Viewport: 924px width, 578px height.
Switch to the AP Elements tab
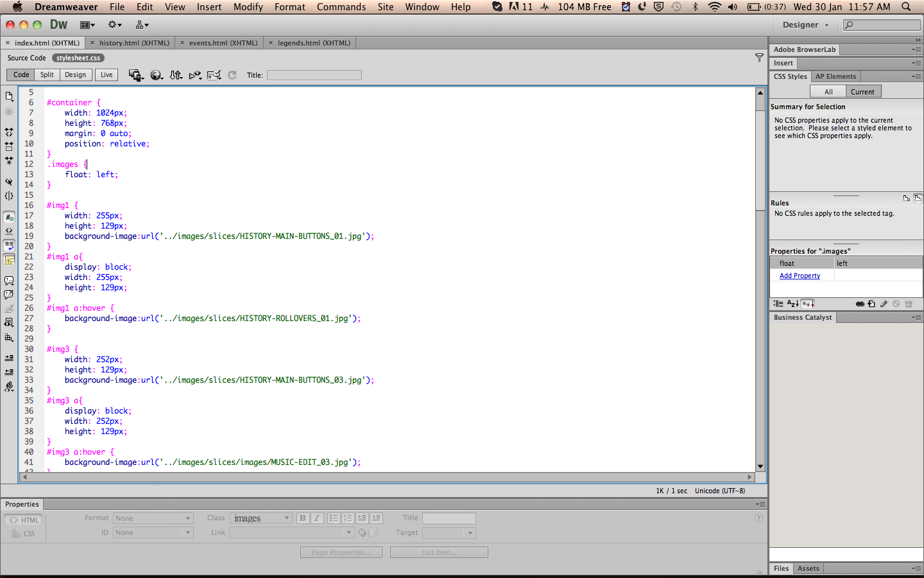[835, 76]
